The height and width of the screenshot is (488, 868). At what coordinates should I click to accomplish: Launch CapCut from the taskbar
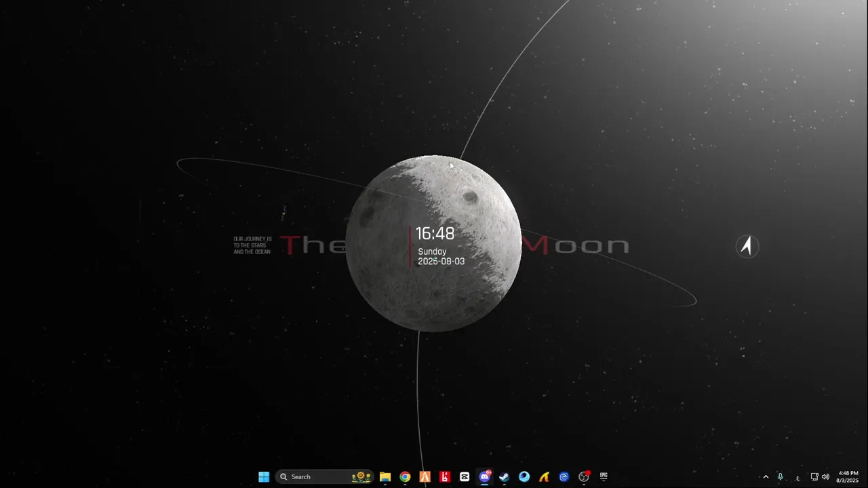[465, 476]
